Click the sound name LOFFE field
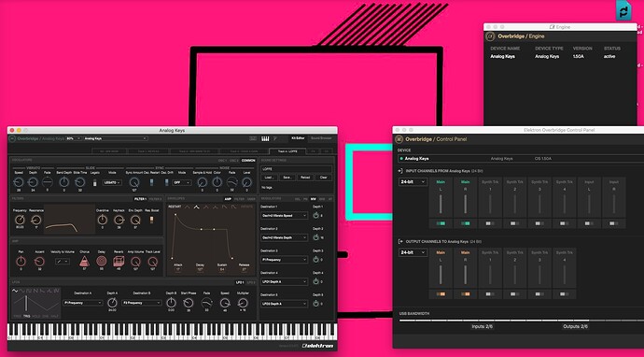Viewport: 644px width, 357px height. tap(296, 169)
